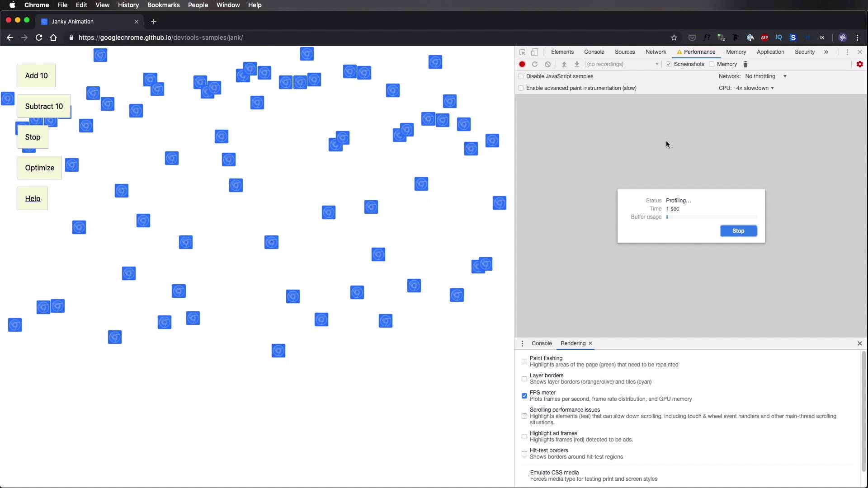This screenshot has width=868, height=488.
Task: Click the browser reload button
Action: click(x=39, y=38)
